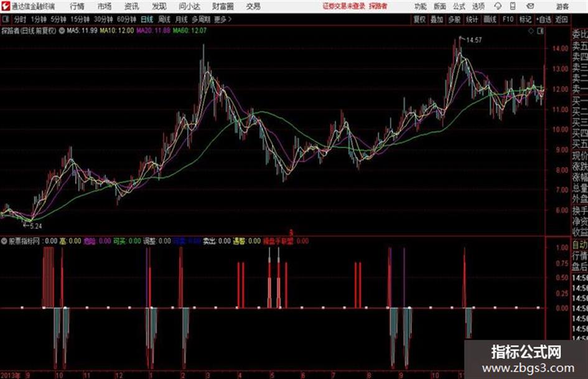Expand the 更多 periods chevron
This screenshot has width=588, height=379.
click(230, 19)
